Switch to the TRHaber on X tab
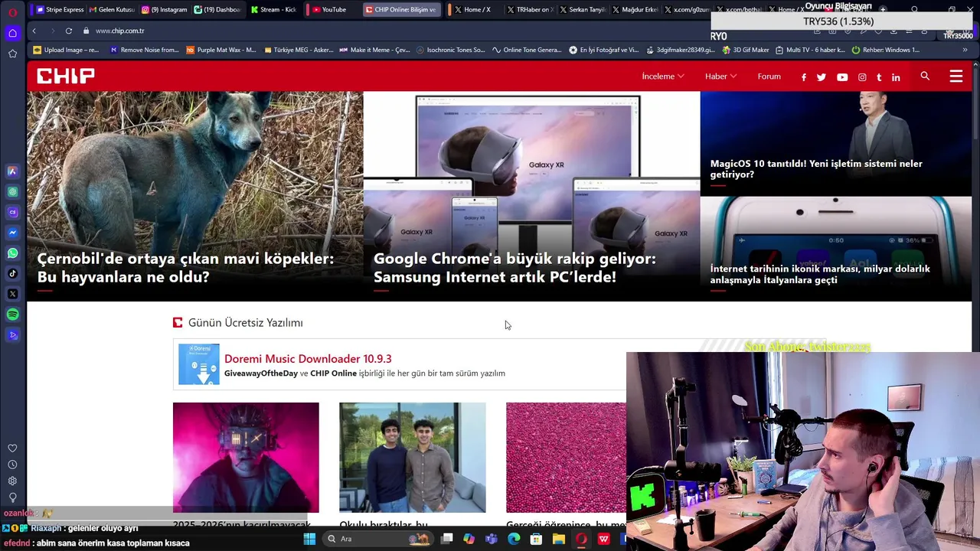 [x=528, y=10]
